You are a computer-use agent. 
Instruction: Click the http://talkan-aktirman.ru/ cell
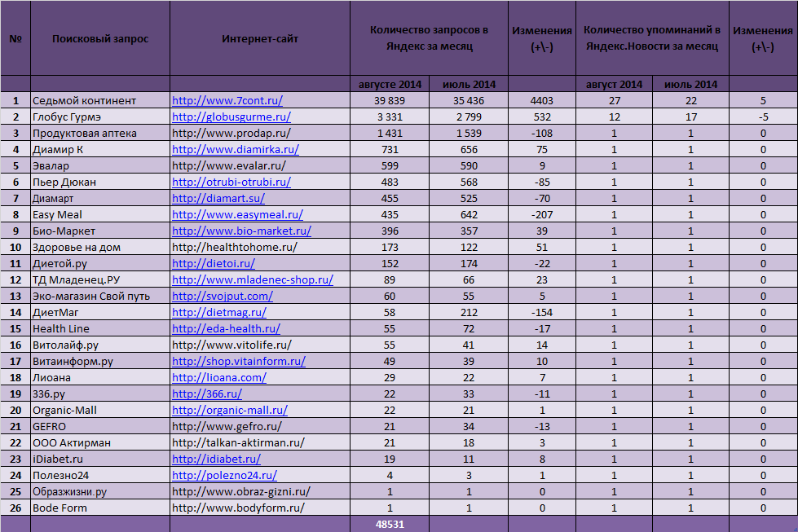click(x=260, y=442)
